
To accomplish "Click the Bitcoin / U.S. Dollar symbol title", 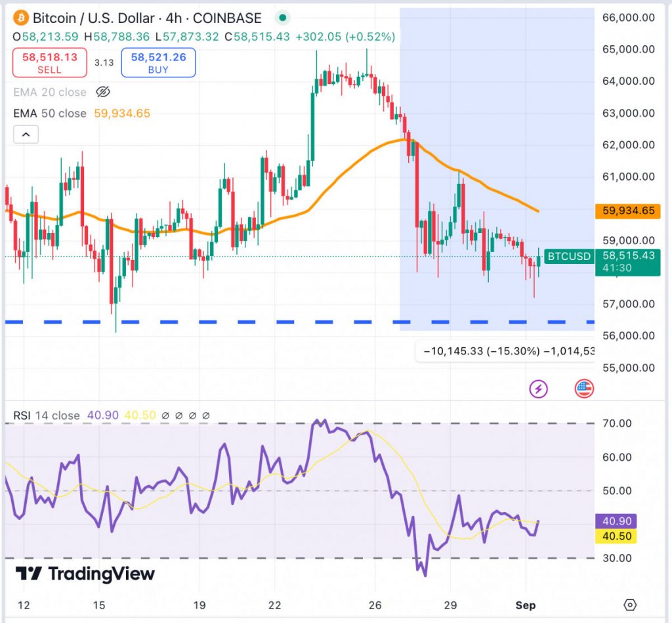I will [x=147, y=18].
